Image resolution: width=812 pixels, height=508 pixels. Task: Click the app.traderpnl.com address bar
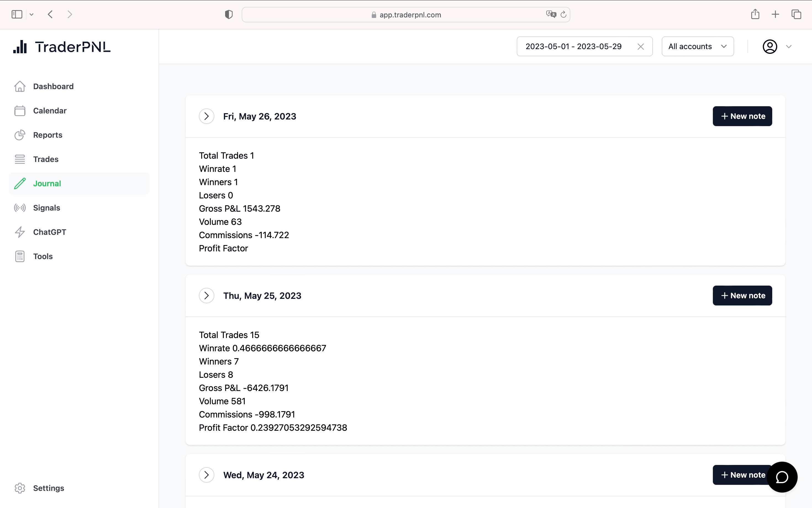pyautogui.click(x=405, y=15)
